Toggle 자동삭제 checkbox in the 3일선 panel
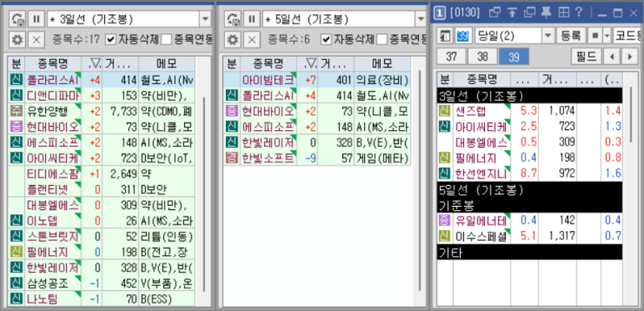644x311 pixels. pyautogui.click(x=111, y=39)
